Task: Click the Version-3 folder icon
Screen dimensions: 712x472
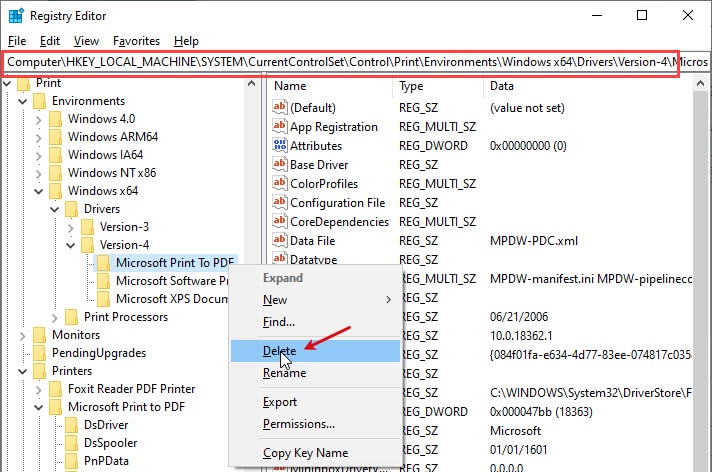Action: tap(87, 227)
